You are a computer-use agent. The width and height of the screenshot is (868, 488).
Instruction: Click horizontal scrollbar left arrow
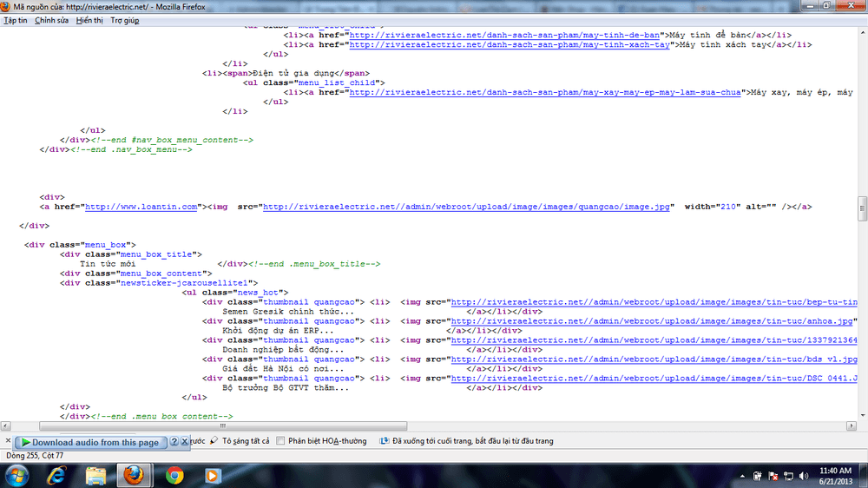5,426
